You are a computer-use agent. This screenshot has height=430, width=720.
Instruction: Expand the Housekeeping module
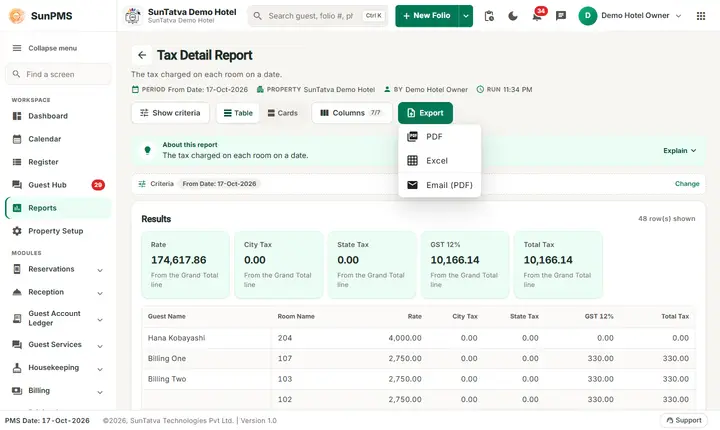[x=58, y=368]
